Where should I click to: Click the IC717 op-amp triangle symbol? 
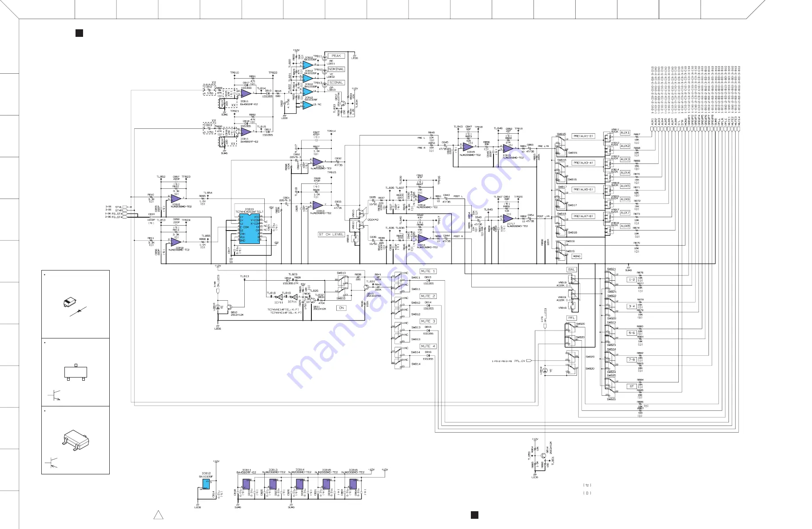click(x=508, y=219)
